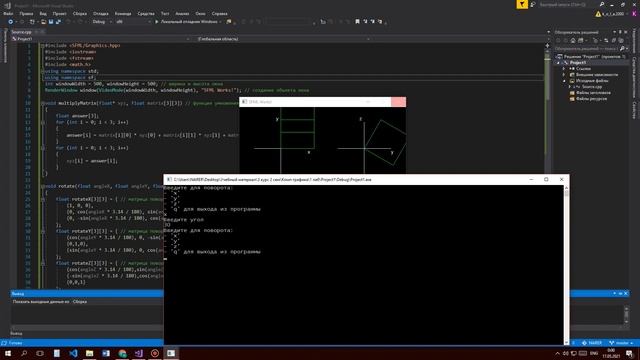
Task: Click the bookmark toolbar icon
Action: [357, 22]
